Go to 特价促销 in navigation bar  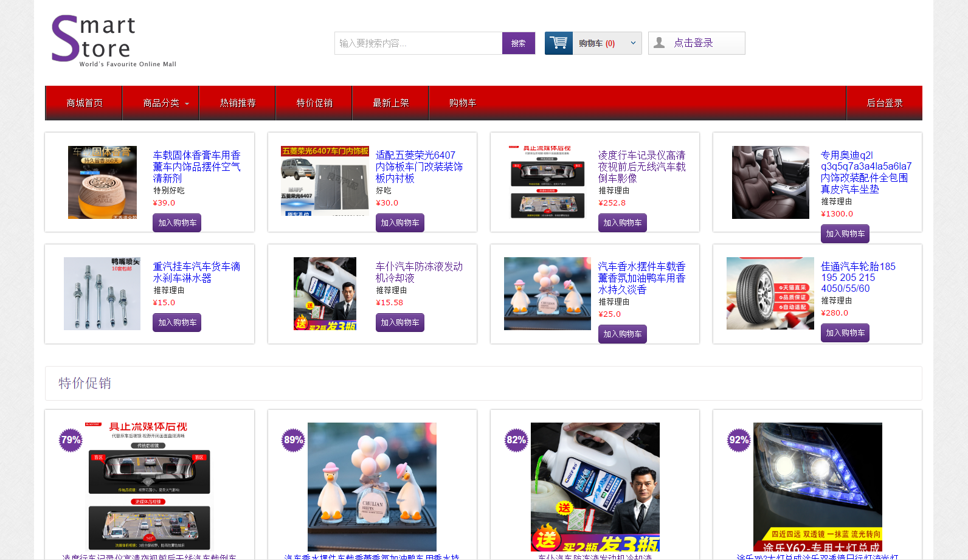point(314,103)
